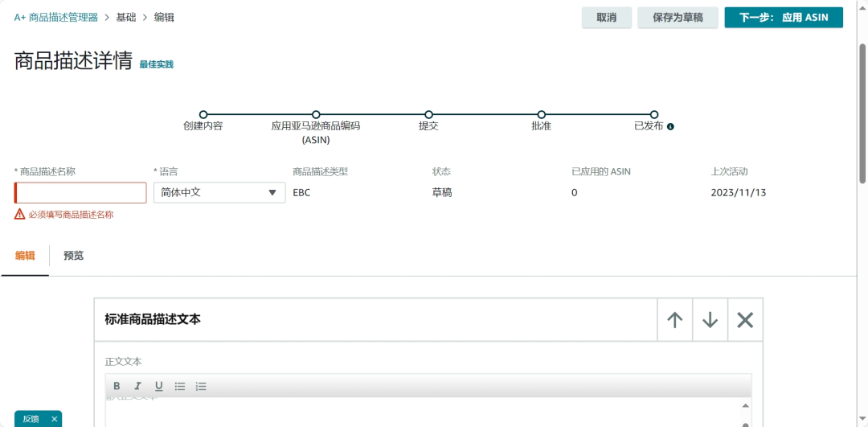Click the 基础 breadcrumb text
868x427 pixels.
coord(125,17)
